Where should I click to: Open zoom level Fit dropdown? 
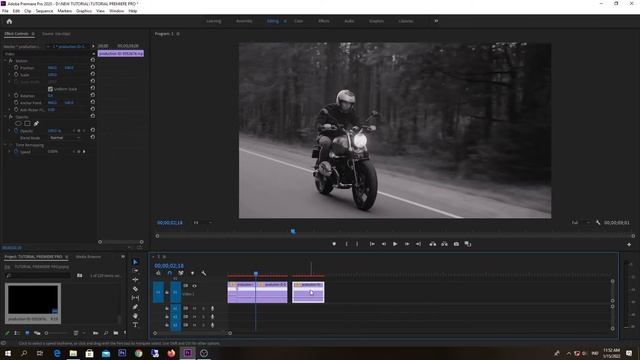coord(202,222)
